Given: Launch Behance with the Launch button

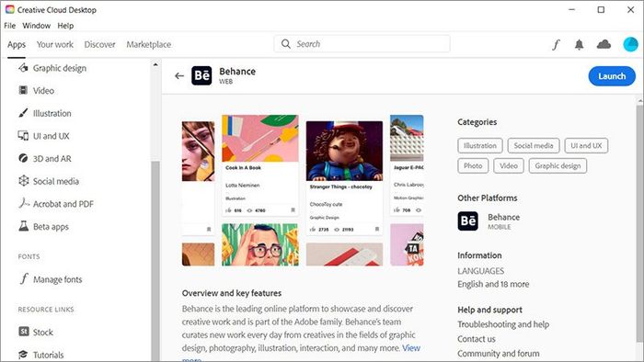Looking at the screenshot, I should (612, 76).
